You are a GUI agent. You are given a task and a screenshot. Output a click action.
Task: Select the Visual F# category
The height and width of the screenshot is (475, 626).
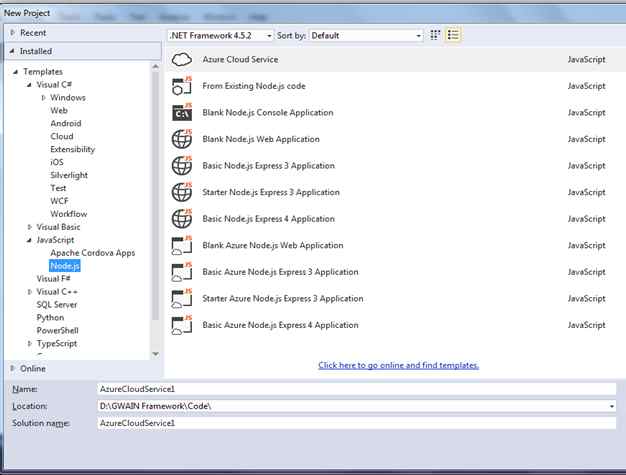(53, 279)
